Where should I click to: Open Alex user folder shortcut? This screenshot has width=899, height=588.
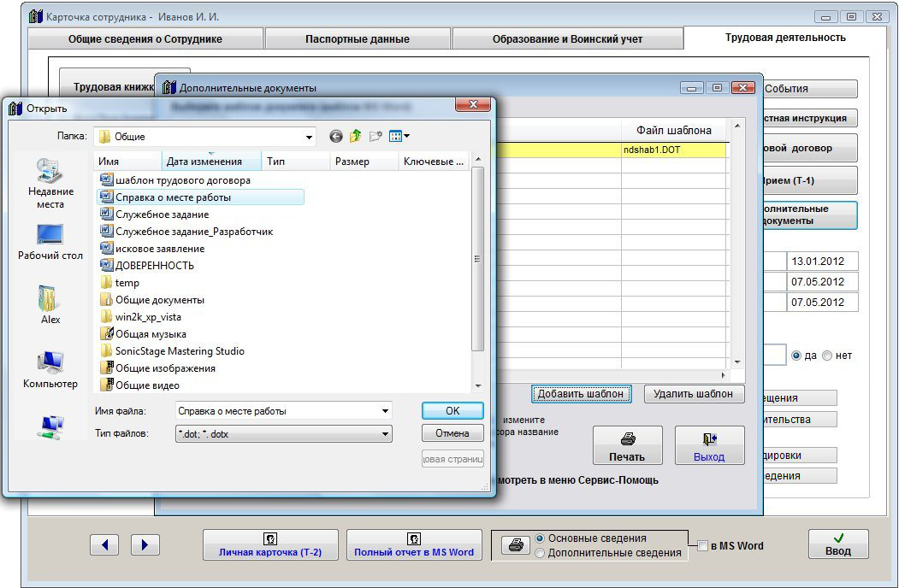coord(50,305)
